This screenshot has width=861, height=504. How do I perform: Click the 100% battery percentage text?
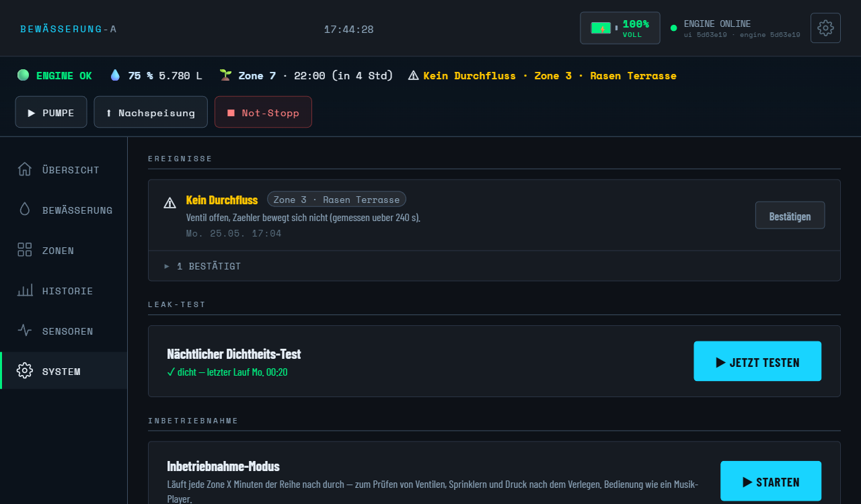[x=636, y=24]
